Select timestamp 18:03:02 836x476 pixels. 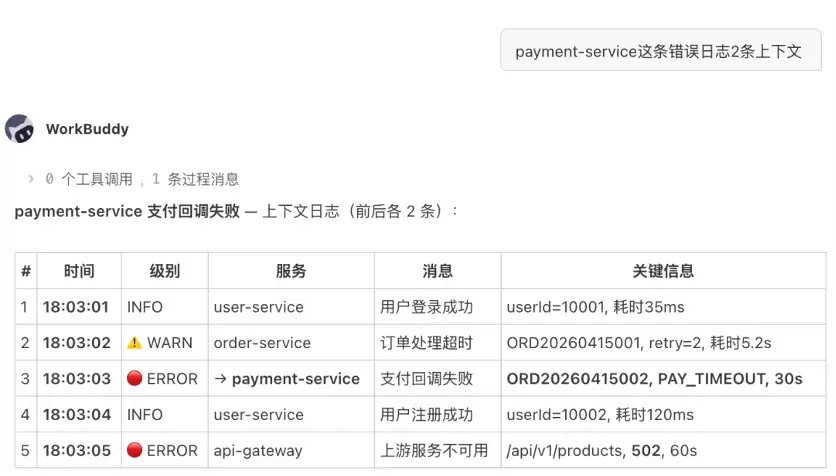pyautogui.click(x=77, y=343)
